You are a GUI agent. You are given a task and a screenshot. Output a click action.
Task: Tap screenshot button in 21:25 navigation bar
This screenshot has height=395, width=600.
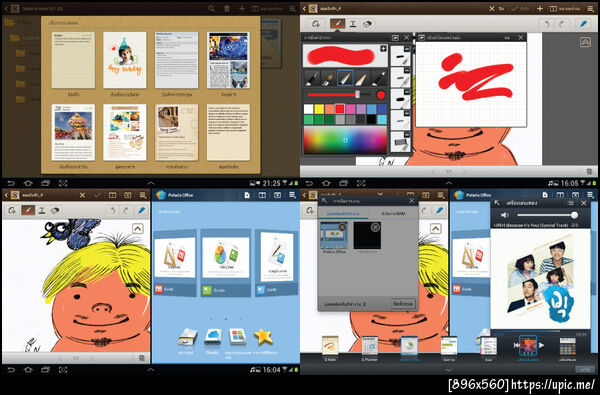(x=63, y=183)
